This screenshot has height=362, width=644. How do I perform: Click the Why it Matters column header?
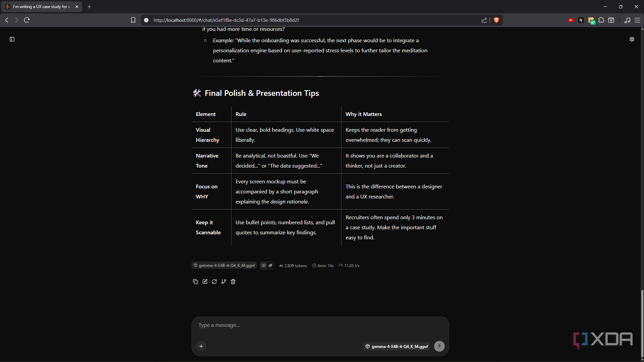364,114
